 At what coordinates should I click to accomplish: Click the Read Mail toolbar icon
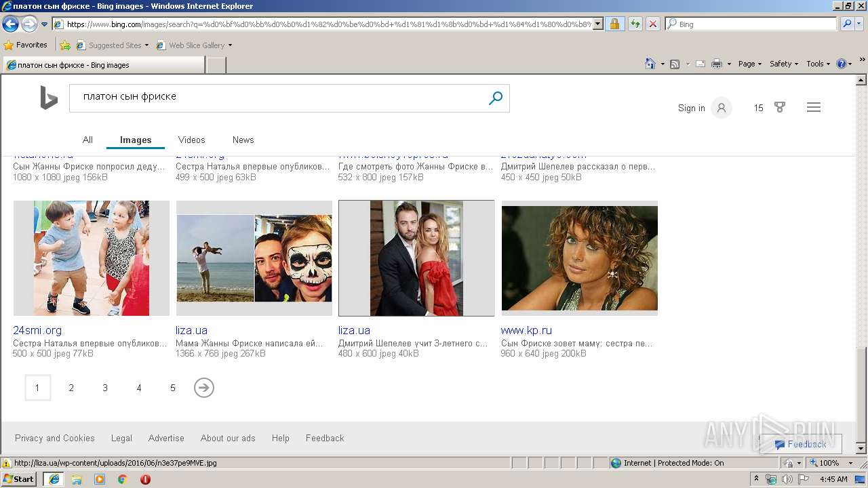701,64
